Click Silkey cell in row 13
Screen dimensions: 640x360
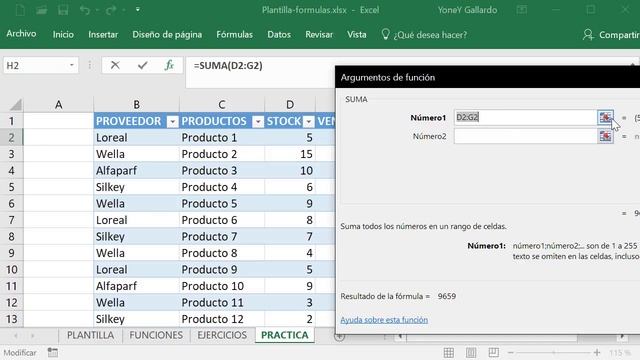pos(136,319)
